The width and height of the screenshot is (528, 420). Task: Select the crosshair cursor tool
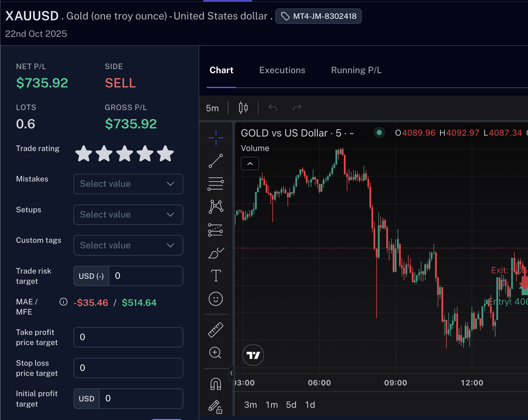[x=215, y=139]
